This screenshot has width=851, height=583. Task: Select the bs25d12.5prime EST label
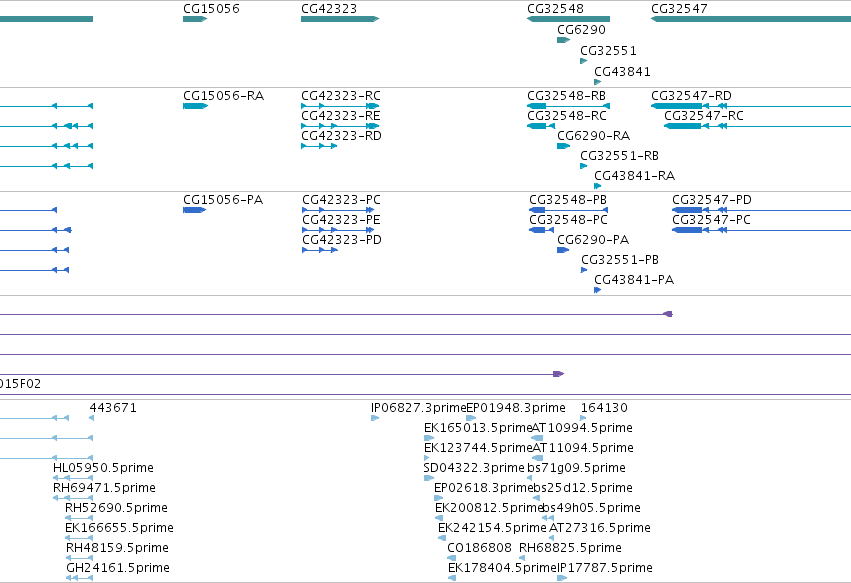(x=583, y=488)
